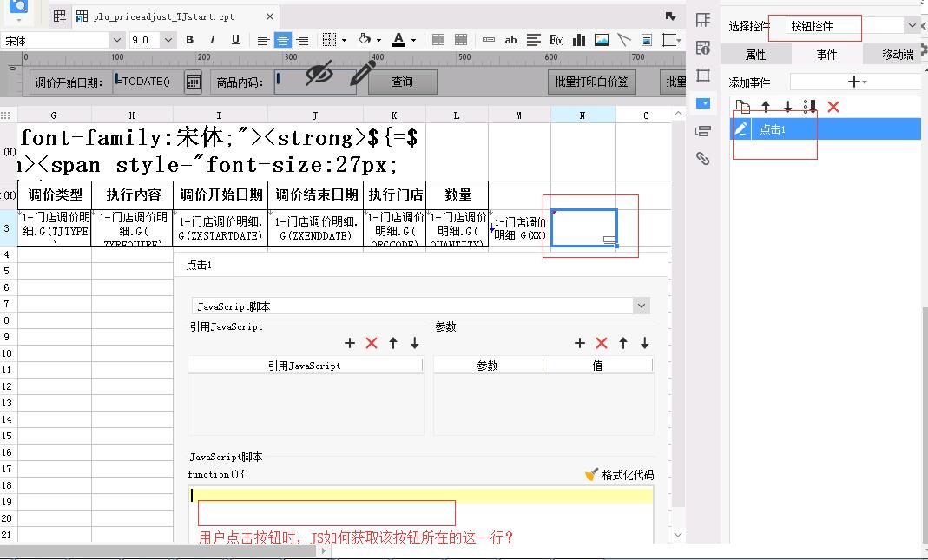Toggle italic formatting in toolbar
The height and width of the screenshot is (560, 928).
[x=212, y=40]
